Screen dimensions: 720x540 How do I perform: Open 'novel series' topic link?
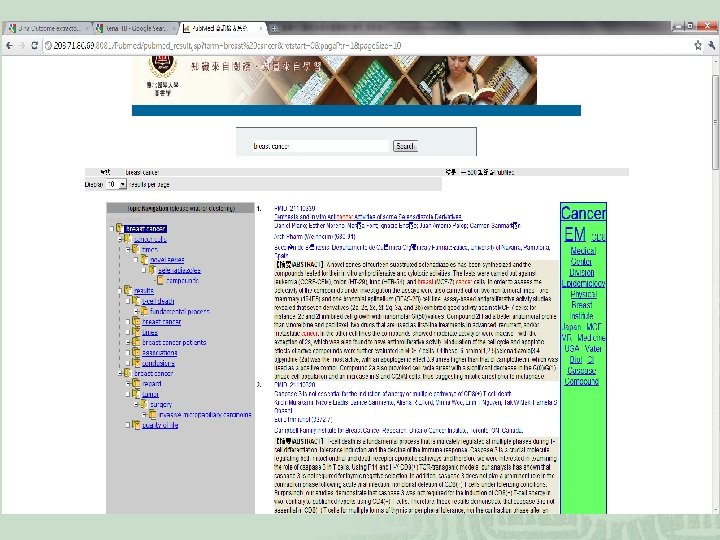167,259
